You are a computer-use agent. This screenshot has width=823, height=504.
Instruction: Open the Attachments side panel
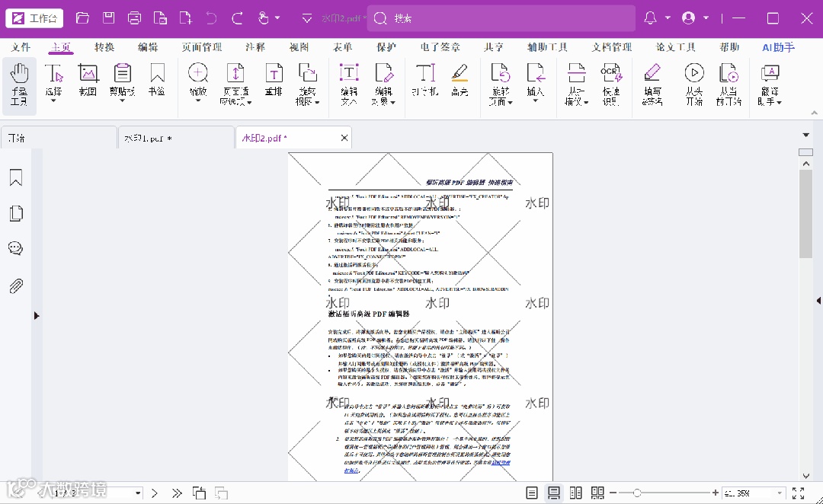[x=16, y=285]
